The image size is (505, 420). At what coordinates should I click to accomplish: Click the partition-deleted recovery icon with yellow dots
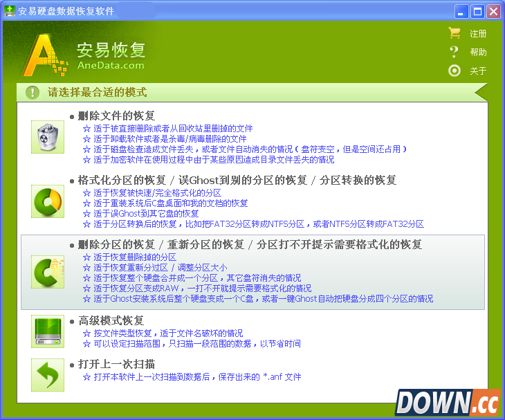tap(48, 272)
